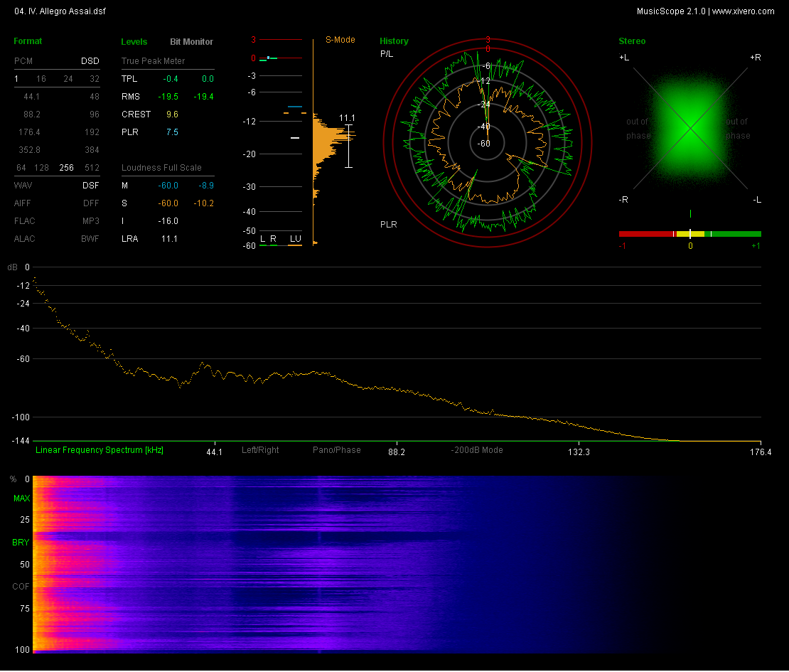The width and height of the screenshot is (789, 672).
Task: Select BRY spectrogram color mode
Action: click(21, 543)
